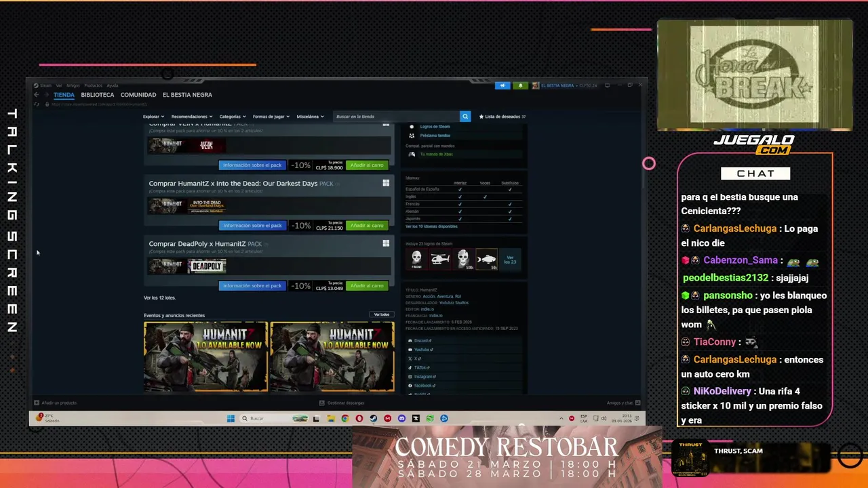Open the YouTube icon link
The width and height of the screenshot is (868, 488).
pyautogui.click(x=410, y=350)
